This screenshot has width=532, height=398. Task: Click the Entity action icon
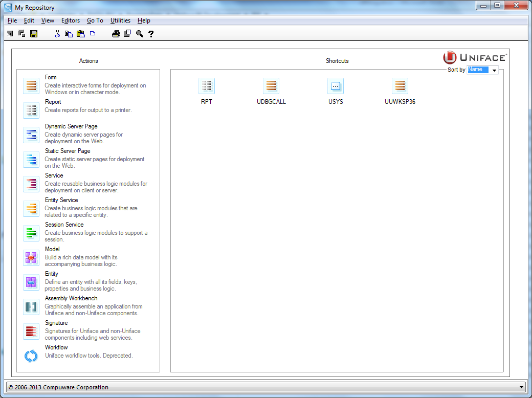coord(31,282)
